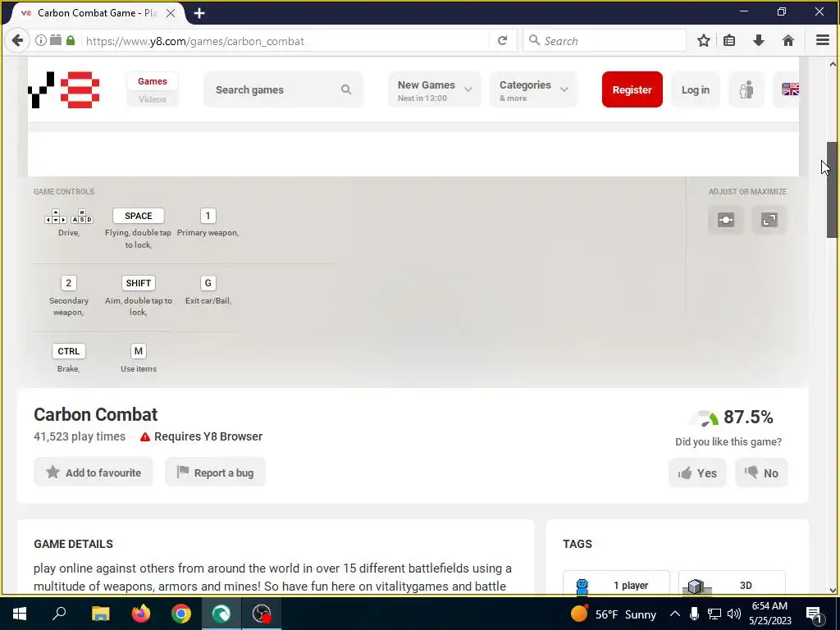Open a new browser tab

coord(199,13)
